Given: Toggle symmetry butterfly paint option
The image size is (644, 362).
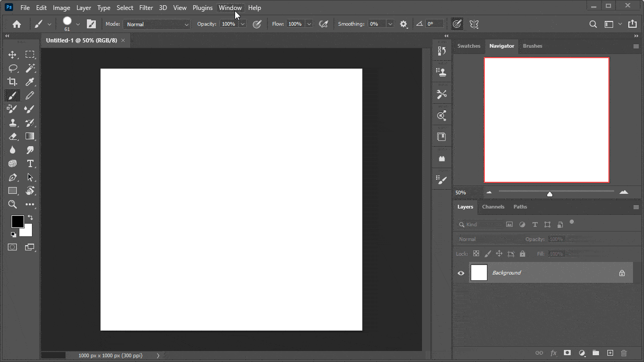Looking at the screenshot, I should point(474,24).
